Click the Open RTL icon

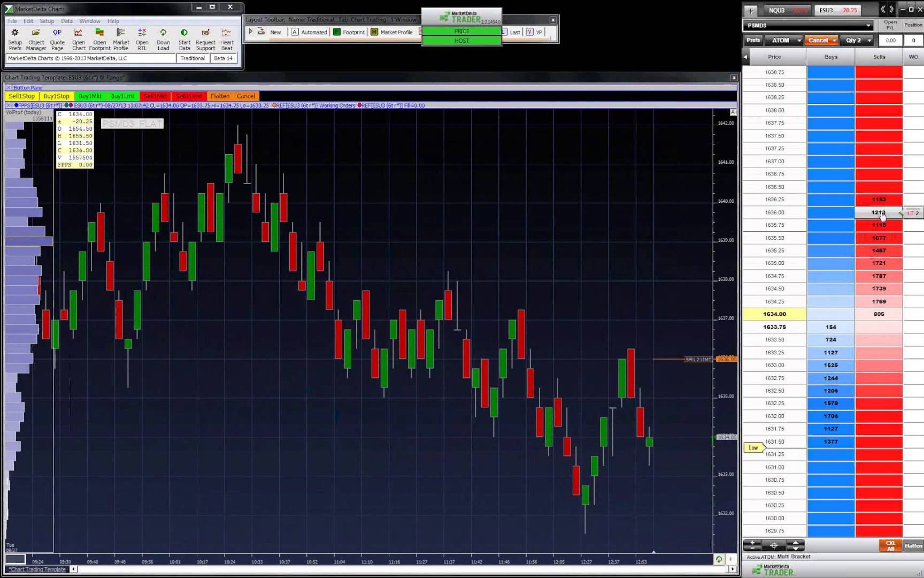[142, 39]
